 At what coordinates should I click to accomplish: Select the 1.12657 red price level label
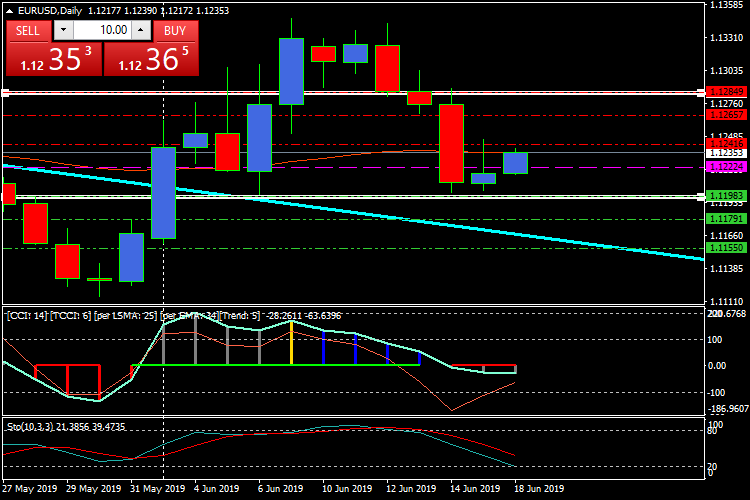[x=727, y=115]
